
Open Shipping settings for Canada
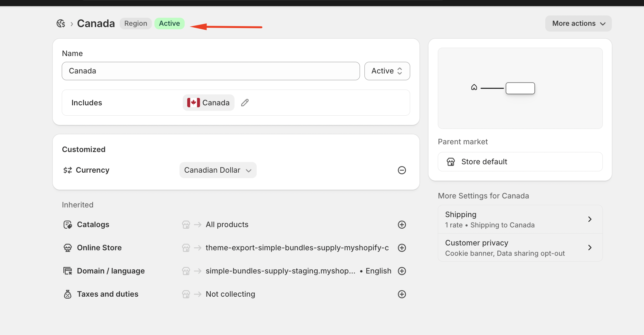[x=520, y=219]
